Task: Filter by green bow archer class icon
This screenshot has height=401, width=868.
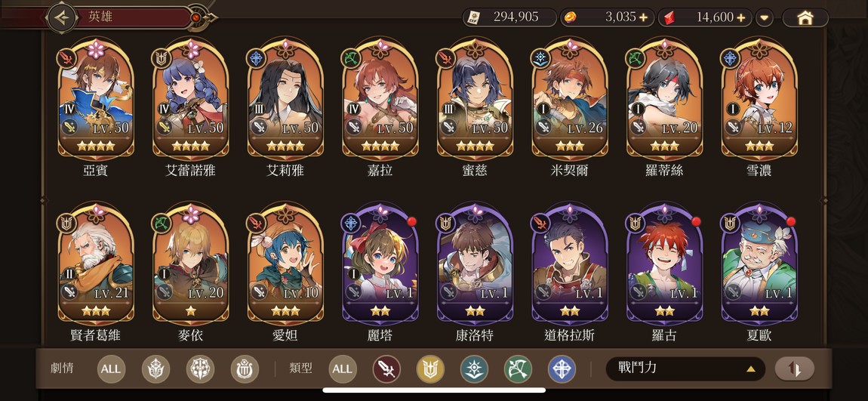Action: pos(518,369)
